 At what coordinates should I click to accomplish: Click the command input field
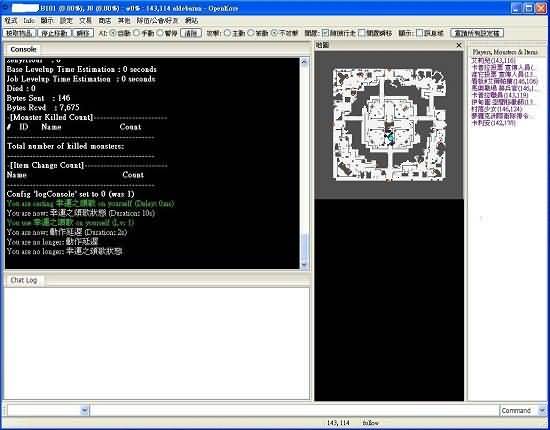coord(294,410)
